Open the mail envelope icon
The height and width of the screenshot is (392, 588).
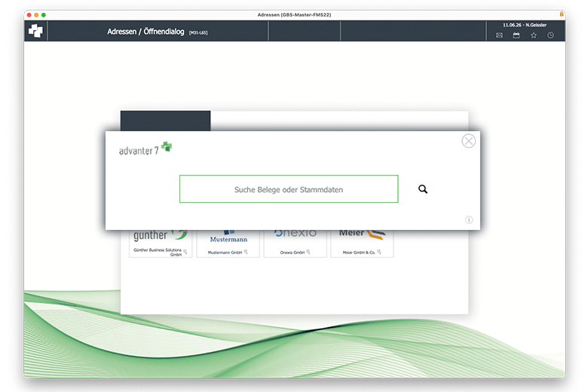499,35
